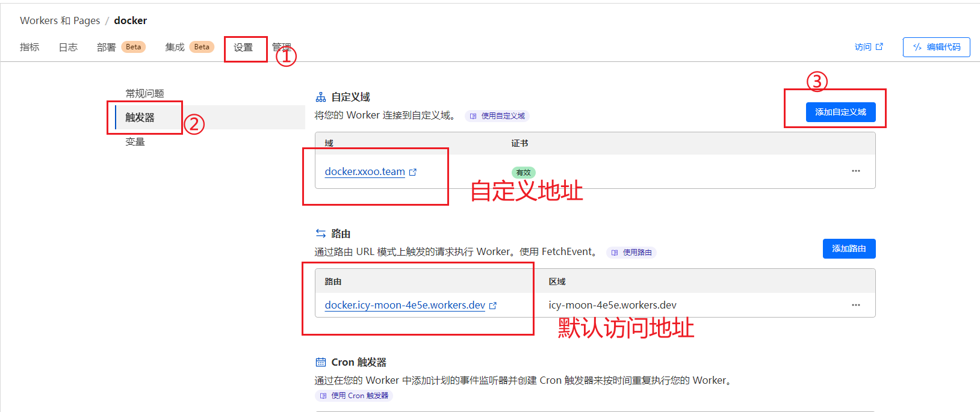The height and width of the screenshot is (412, 980).
Task: Select 触发器 in the settings sidebar
Action: point(140,117)
